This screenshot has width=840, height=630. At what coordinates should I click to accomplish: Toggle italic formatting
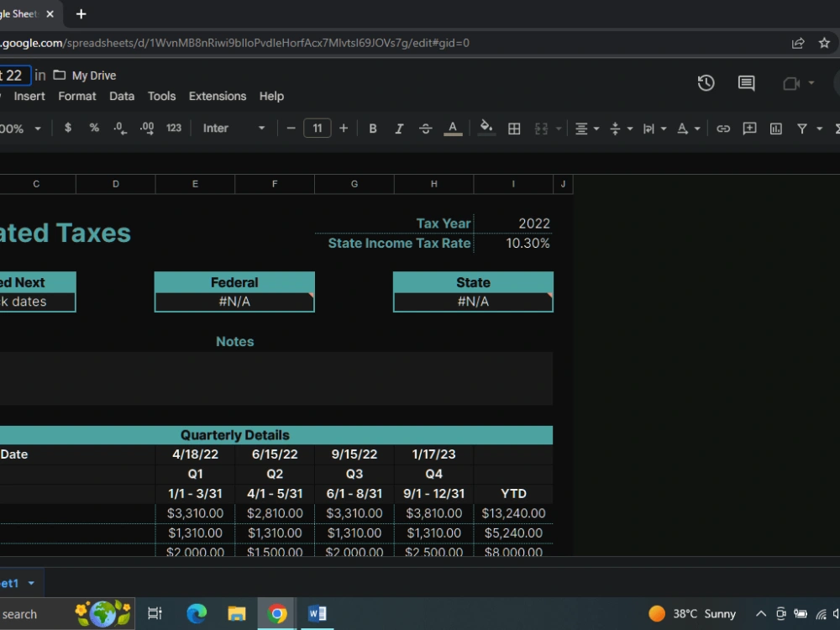[x=399, y=129]
